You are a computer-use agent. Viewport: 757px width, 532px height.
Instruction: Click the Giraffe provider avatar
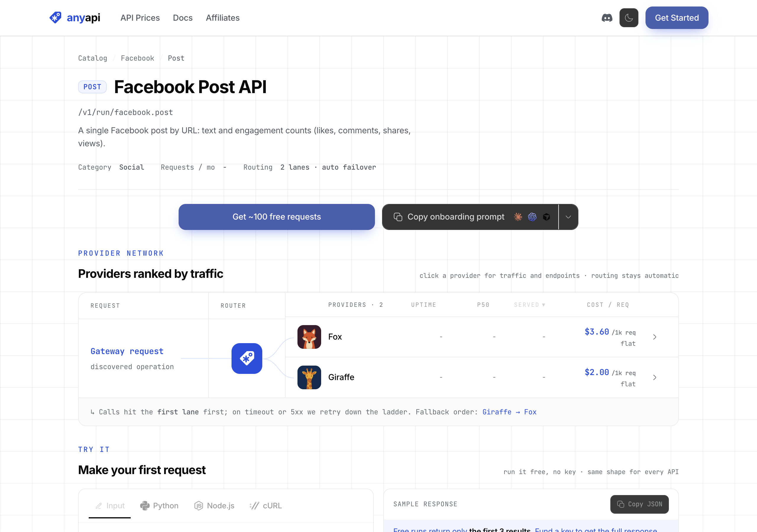[x=309, y=377]
